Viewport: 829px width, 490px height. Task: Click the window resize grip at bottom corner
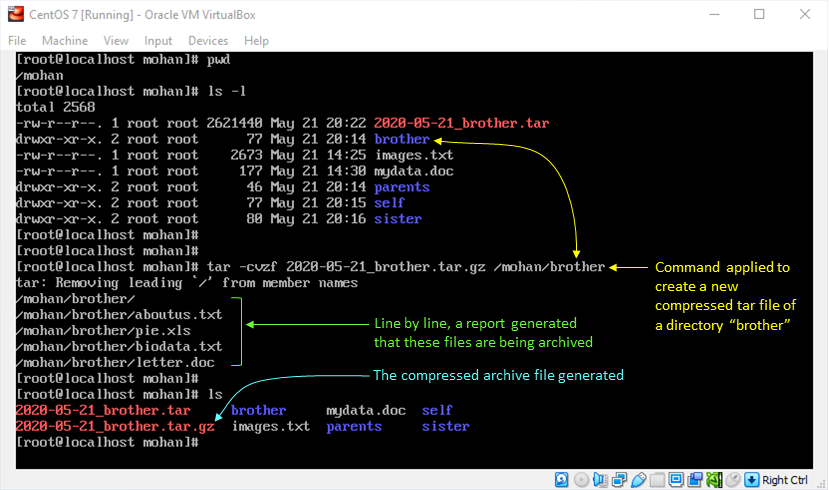coord(822,484)
